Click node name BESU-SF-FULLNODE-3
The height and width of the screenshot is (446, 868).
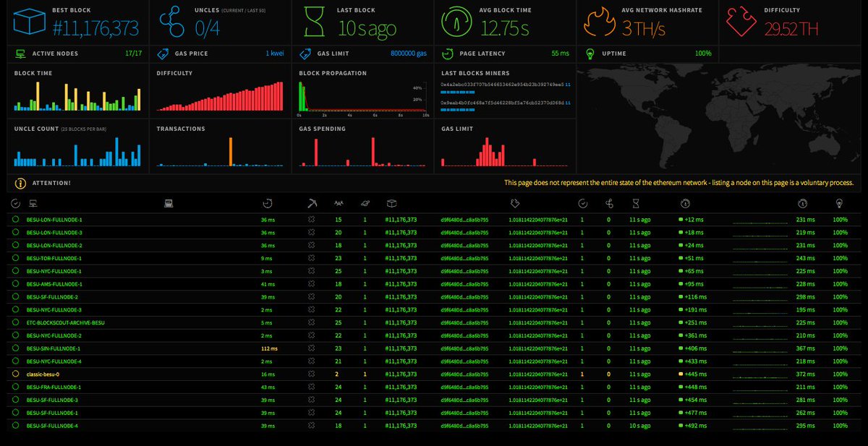point(52,400)
